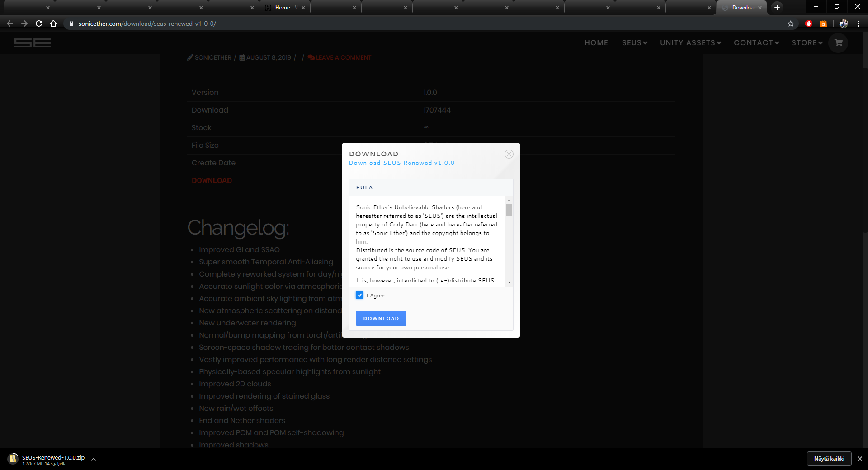The height and width of the screenshot is (470, 868).
Task: Open the red extension icon in toolbar
Action: click(x=809, y=23)
